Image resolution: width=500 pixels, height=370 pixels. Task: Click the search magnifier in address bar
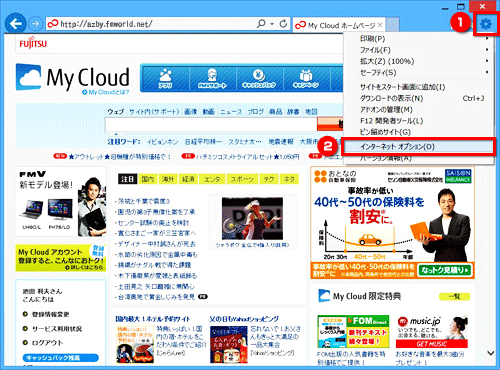click(x=261, y=24)
